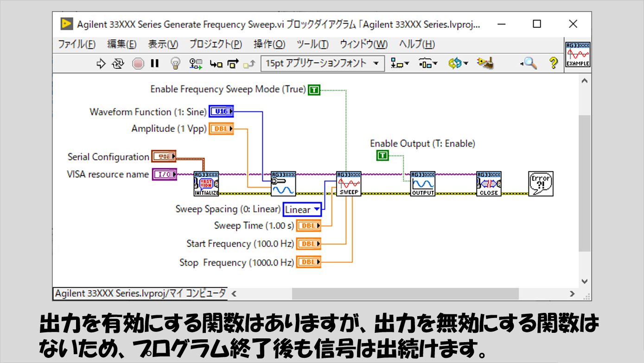Open the Distribute Objects dropdown
Screen dimensions: 644x363
[428, 64]
